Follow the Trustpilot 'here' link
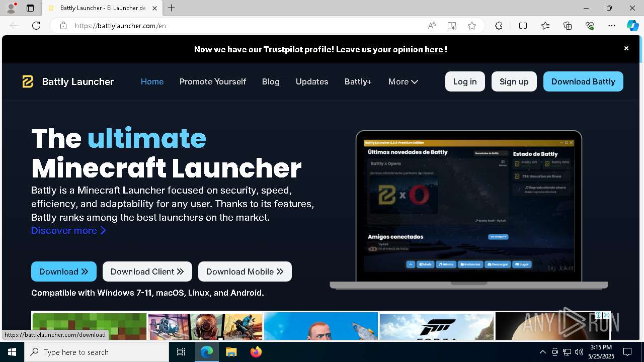Viewport: 644px width, 362px height. (x=434, y=49)
